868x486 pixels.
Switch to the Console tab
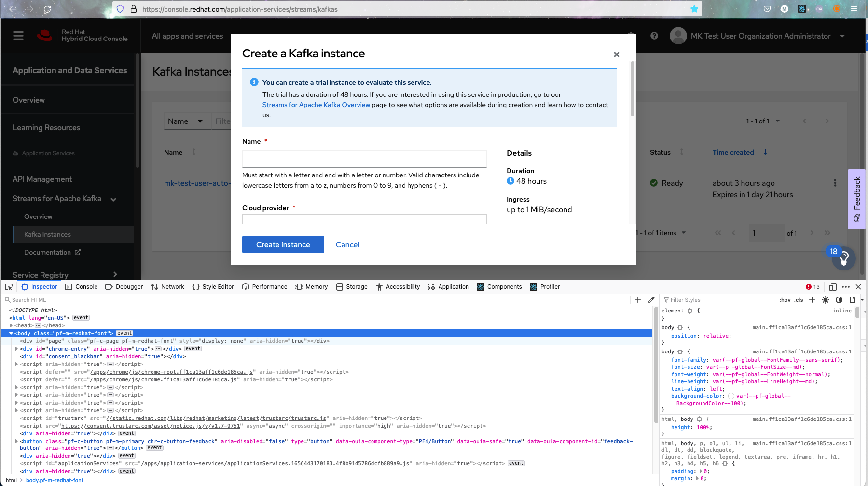82,287
